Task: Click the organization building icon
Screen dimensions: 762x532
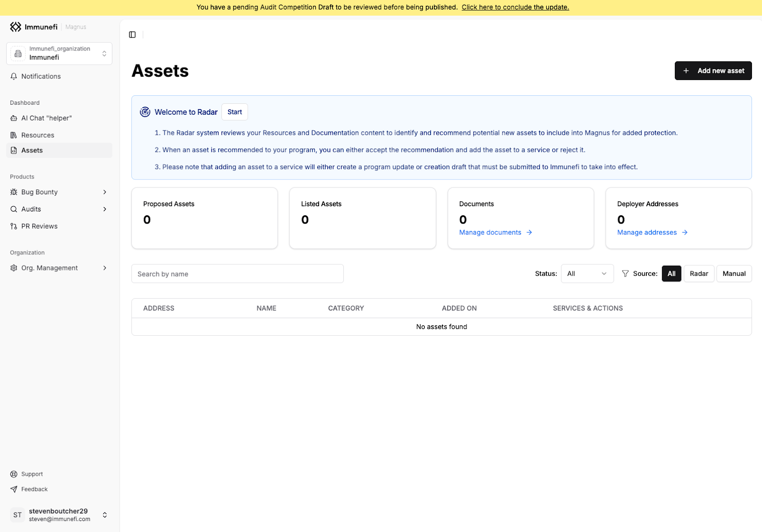Action: tap(18, 53)
